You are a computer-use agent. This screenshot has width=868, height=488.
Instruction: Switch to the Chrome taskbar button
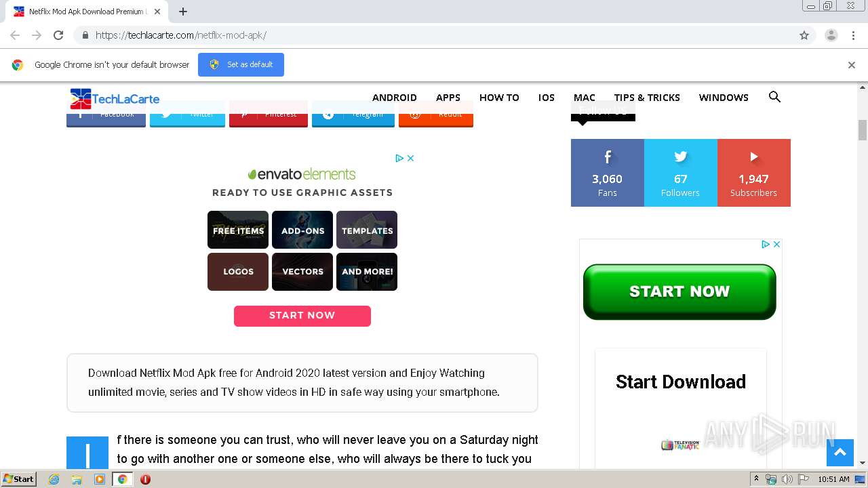click(x=123, y=479)
